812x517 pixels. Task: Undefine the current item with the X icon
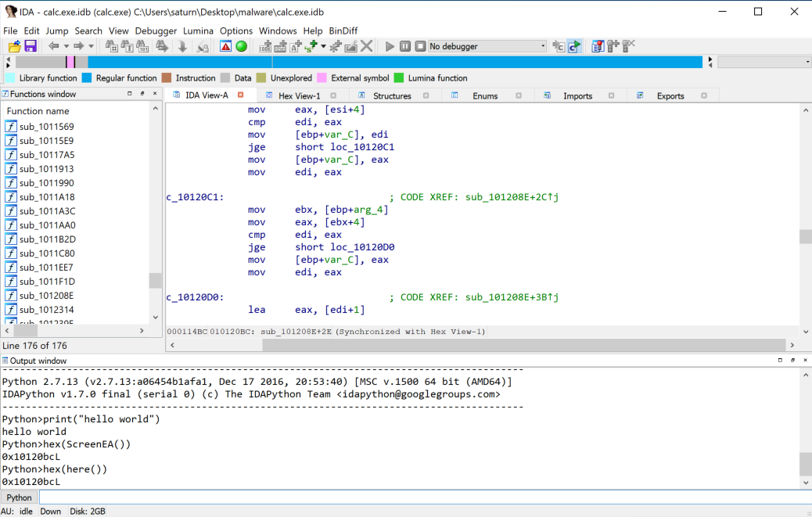tap(365, 46)
